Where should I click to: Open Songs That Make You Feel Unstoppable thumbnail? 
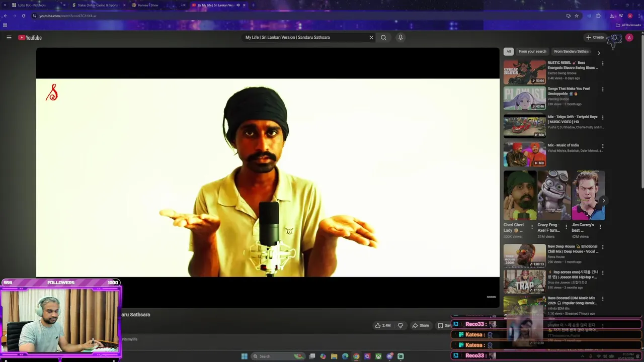(x=525, y=98)
